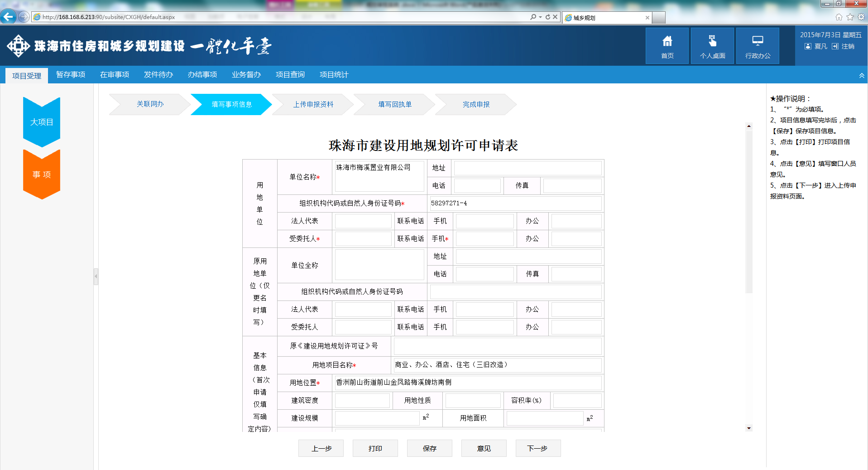Open the 在审事项 menu
The width and height of the screenshot is (868, 470).
[x=115, y=75]
